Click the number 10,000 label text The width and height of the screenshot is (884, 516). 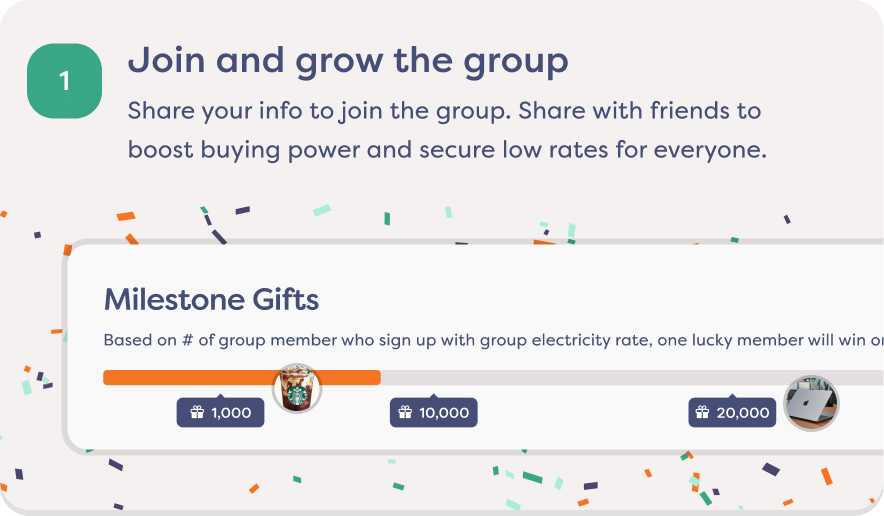click(x=444, y=412)
